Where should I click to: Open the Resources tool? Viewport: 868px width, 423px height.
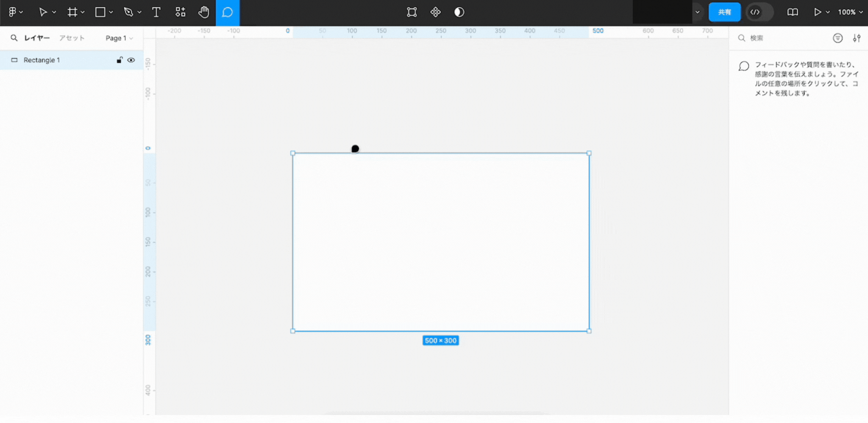point(181,12)
